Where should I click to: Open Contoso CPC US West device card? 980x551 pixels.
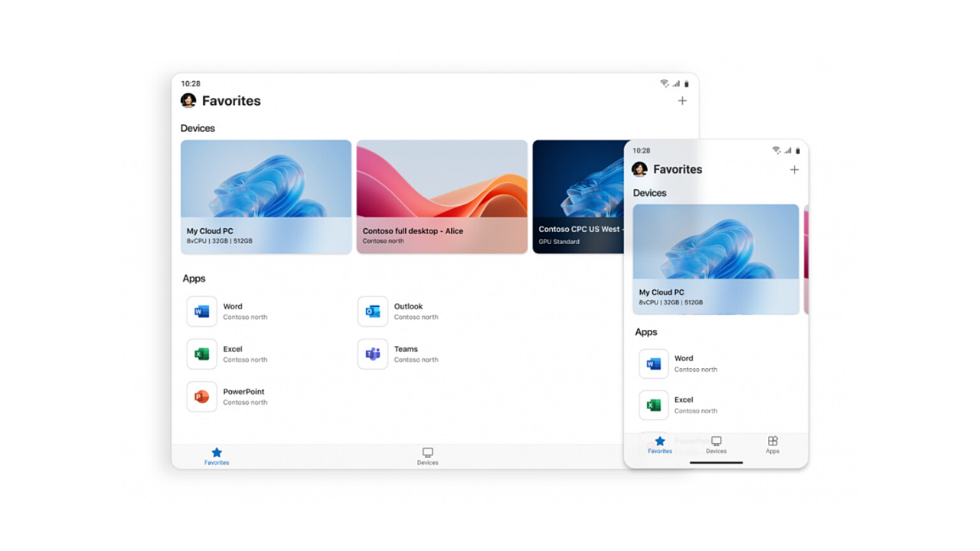[x=578, y=197]
